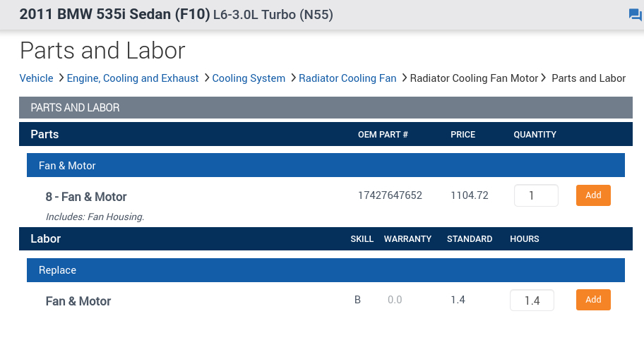Click the price value 1104.72

click(x=470, y=195)
